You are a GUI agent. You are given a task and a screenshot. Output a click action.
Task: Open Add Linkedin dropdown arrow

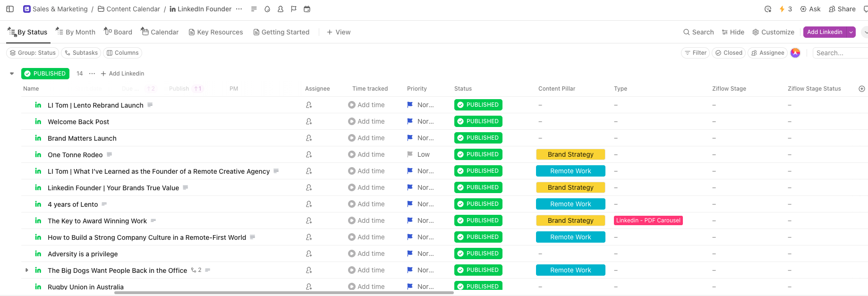tap(851, 32)
